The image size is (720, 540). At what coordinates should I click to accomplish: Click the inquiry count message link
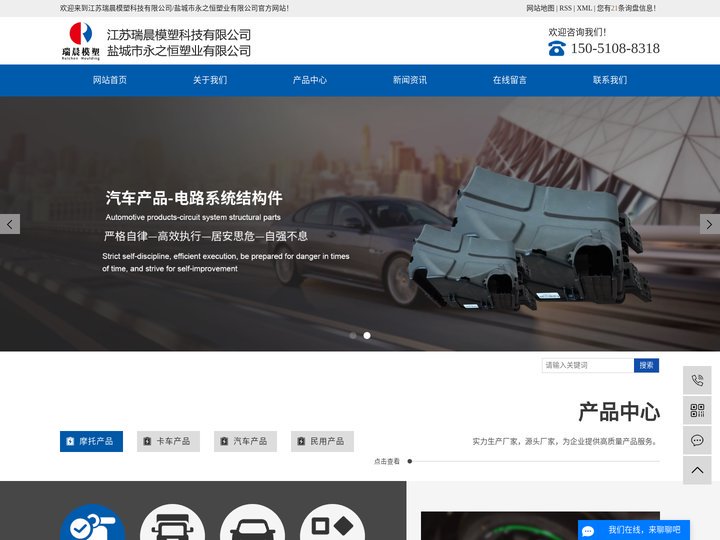(626, 8)
